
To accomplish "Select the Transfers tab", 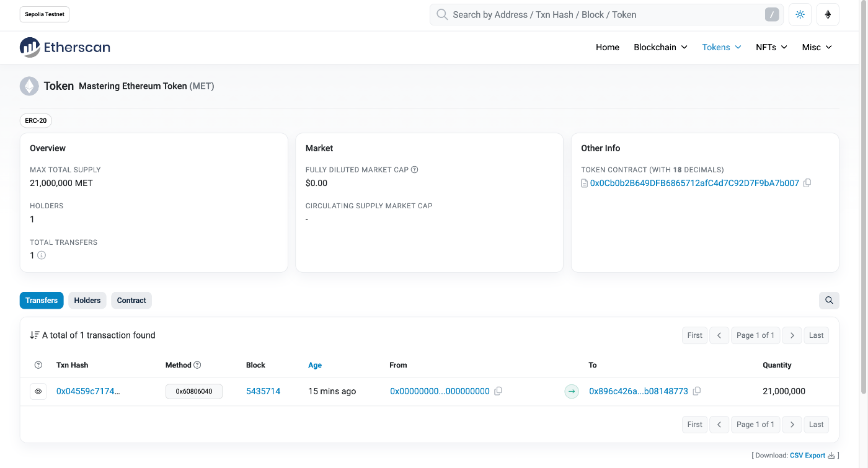I will (x=42, y=301).
